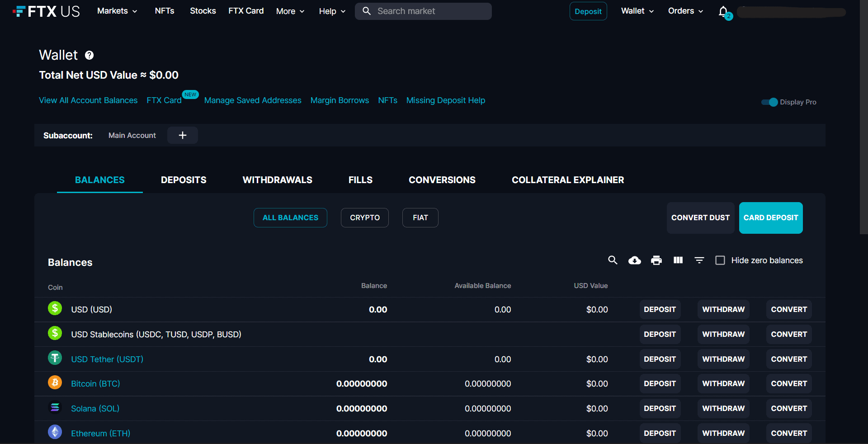Convert Bitcoin (BTC)

click(789, 384)
